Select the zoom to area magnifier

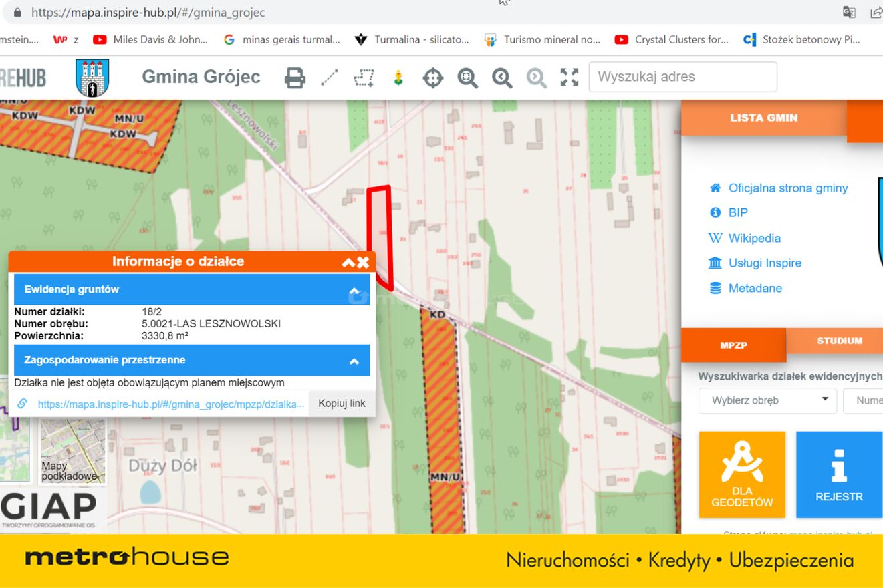pyautogui.click(x=467, y=78)
